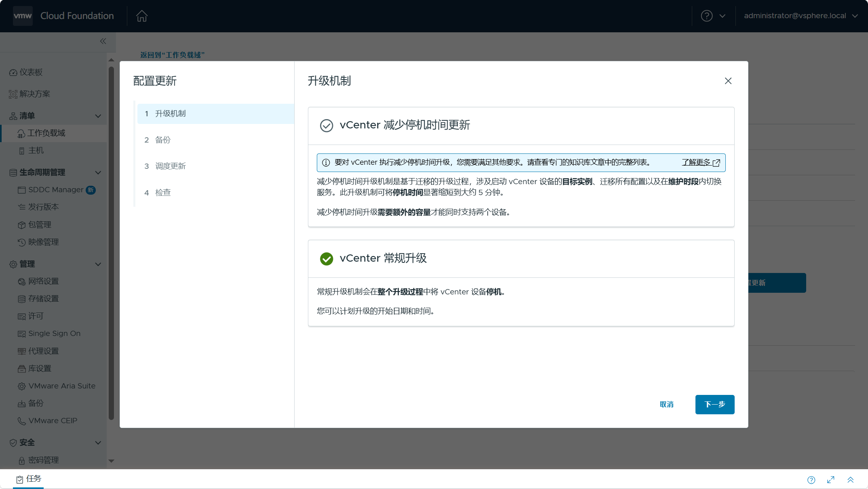Viewport: 868px width, 489px height.
Task: Click the external link icon beside 了解更多
Action: coord(716,163)
